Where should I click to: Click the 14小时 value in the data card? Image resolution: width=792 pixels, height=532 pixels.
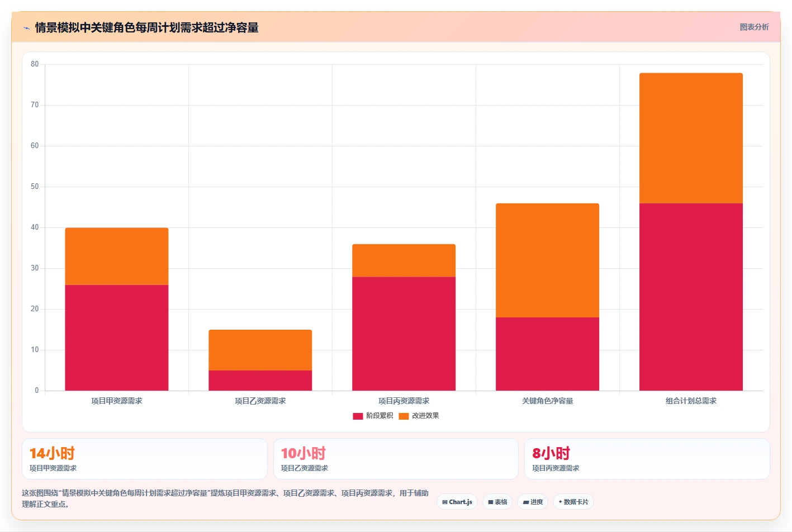(52, 453)
